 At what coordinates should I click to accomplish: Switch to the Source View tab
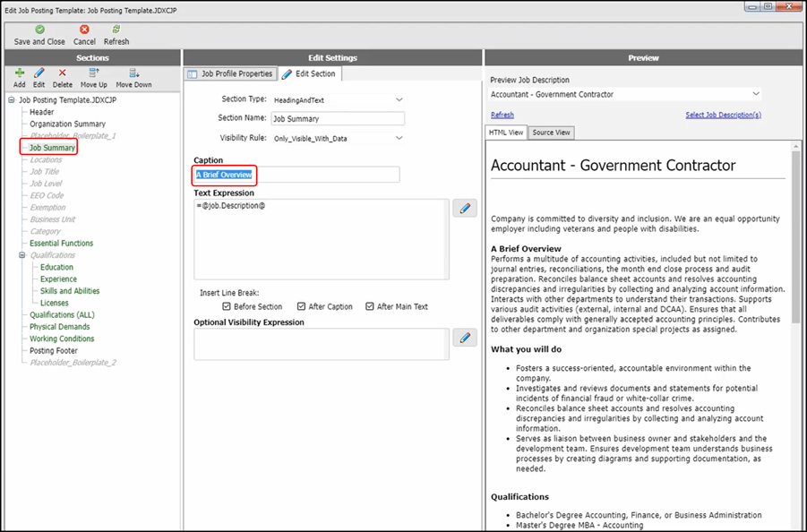click(551, 133)
